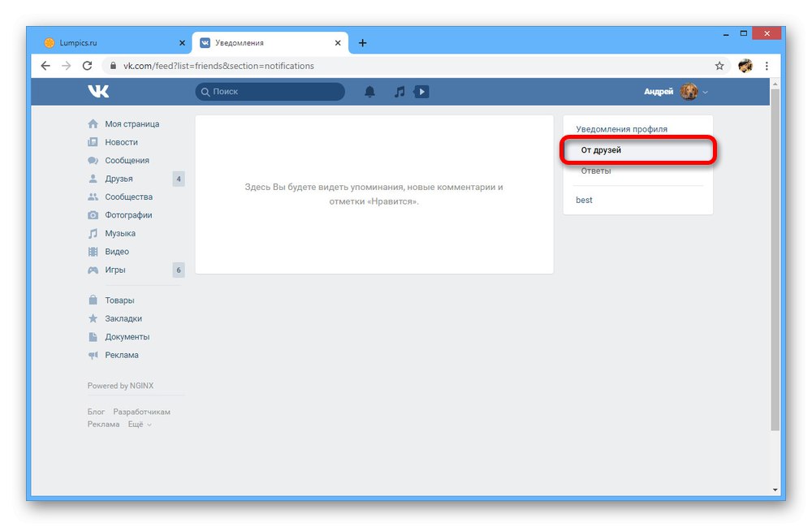Reload the page with refresh icon

click(x=87, y=66)
